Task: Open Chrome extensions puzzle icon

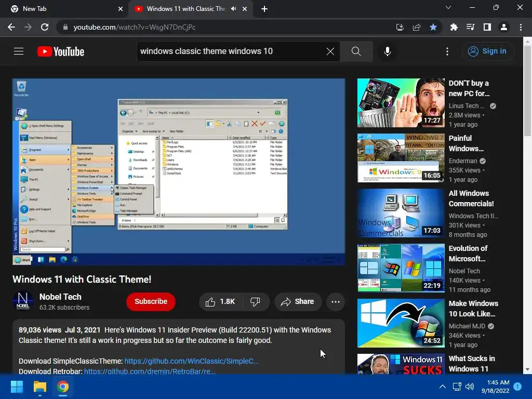Action: point(454,27)
